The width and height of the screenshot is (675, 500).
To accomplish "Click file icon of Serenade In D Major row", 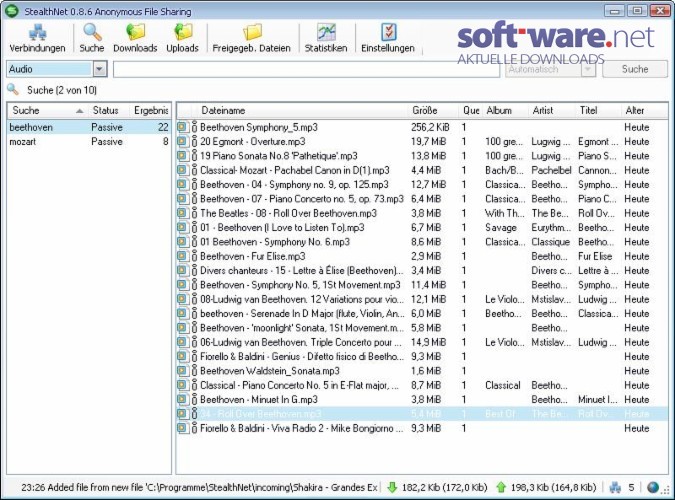I will (183, 313).
